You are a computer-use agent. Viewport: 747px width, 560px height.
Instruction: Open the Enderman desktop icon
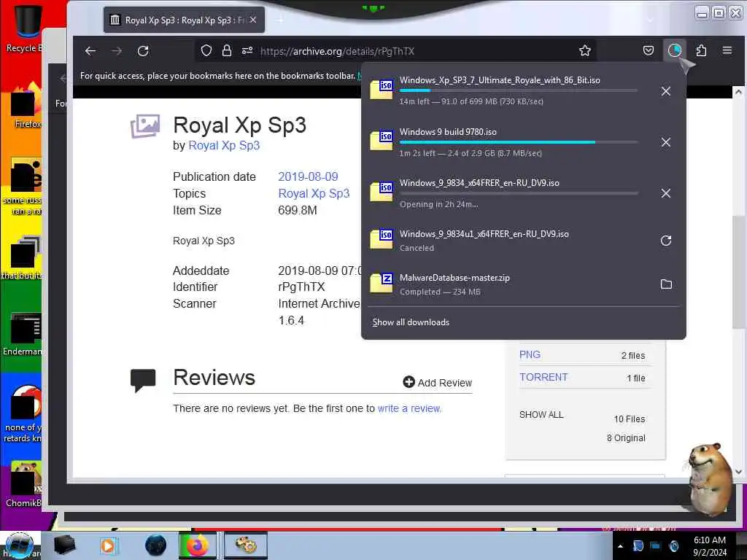(x=24, y=333)
